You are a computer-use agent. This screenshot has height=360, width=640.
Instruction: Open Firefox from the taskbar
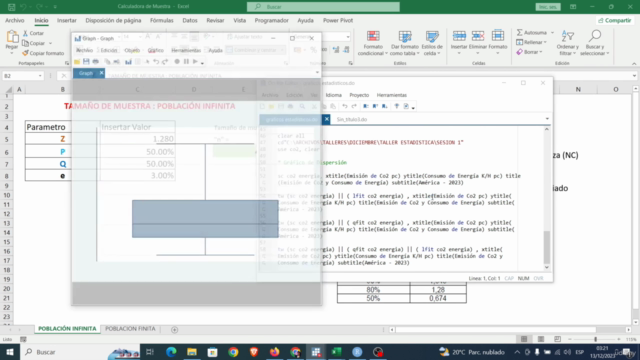pyautogui.click(x=274, y=352)
